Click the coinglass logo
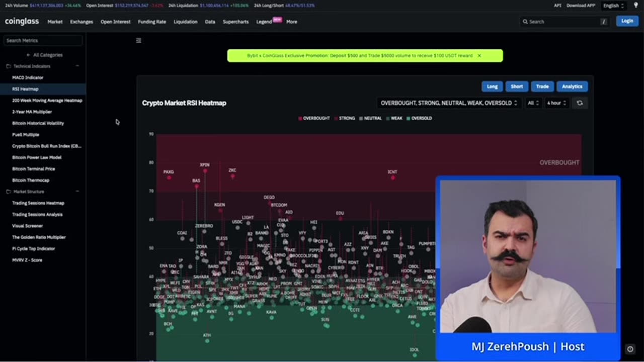The width and height of the screenshot is (644, 362). [x=22, y=22]
